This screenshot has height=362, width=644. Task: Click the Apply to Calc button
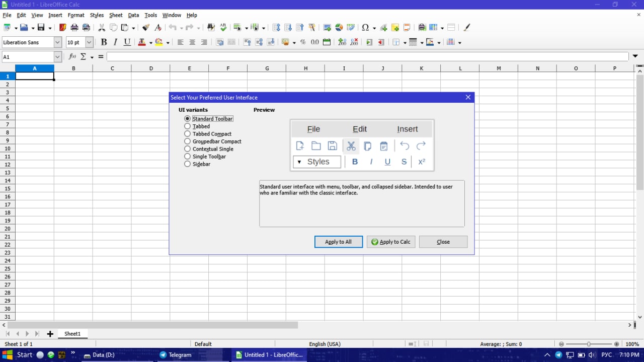[391, 242]
